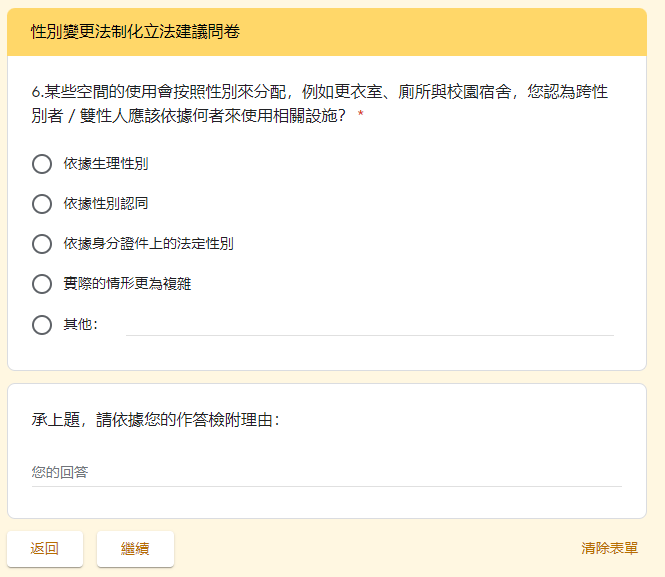Focus the 您的回答 reason text field
The image size is (665, 577).
coord(327,472)
